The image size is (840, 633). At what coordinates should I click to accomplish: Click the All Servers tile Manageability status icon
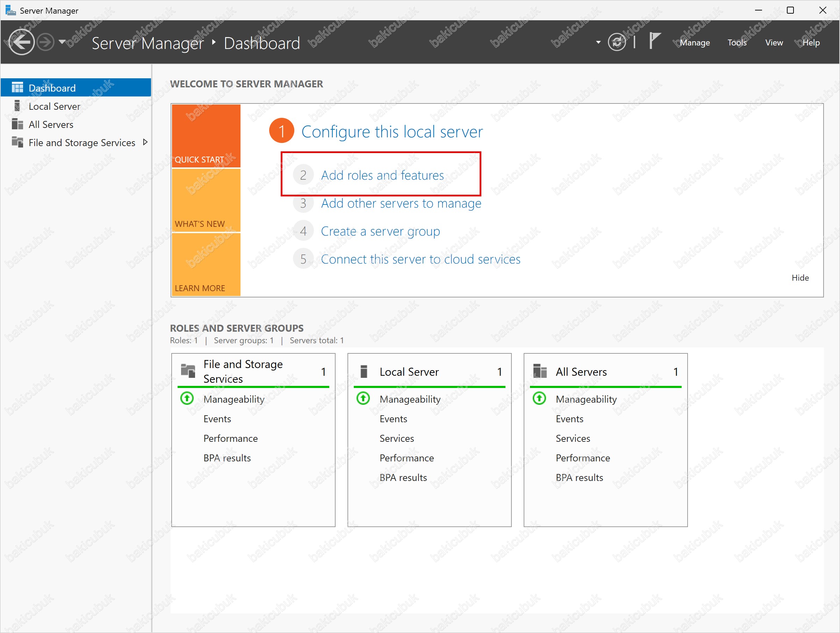click(x=539, y=398)
